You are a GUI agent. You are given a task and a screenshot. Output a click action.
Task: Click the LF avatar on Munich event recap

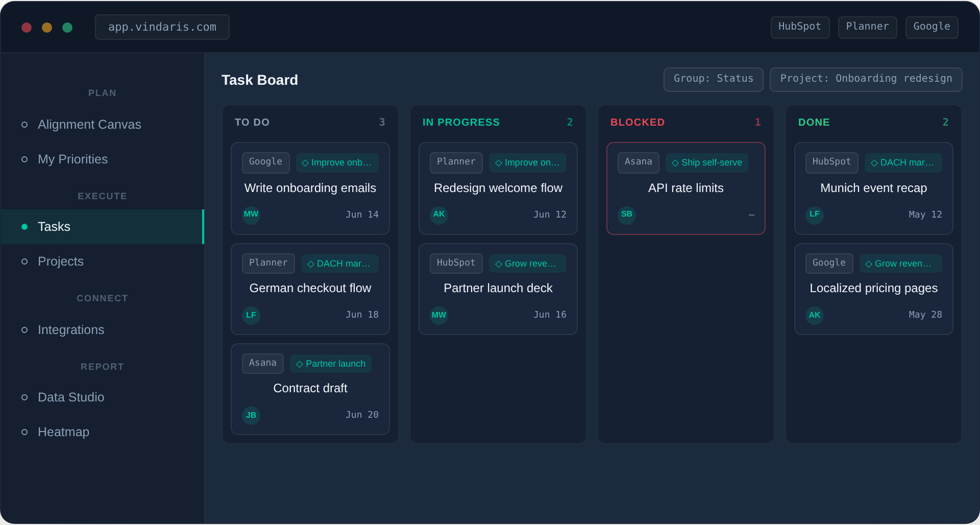pyautogui.click(x=815, y=214)
